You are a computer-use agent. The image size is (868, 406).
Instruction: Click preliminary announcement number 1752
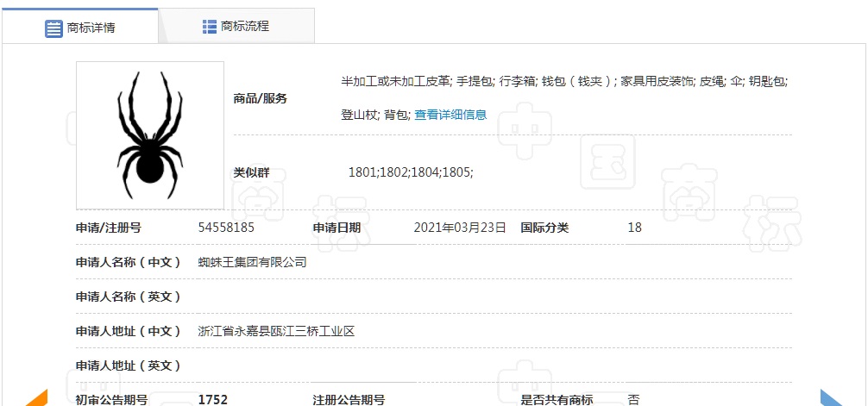213,399
